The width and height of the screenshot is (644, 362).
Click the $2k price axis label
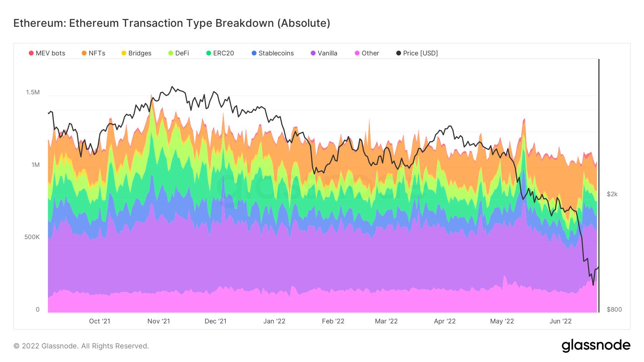pyautogui.click(x=612, y=194)
